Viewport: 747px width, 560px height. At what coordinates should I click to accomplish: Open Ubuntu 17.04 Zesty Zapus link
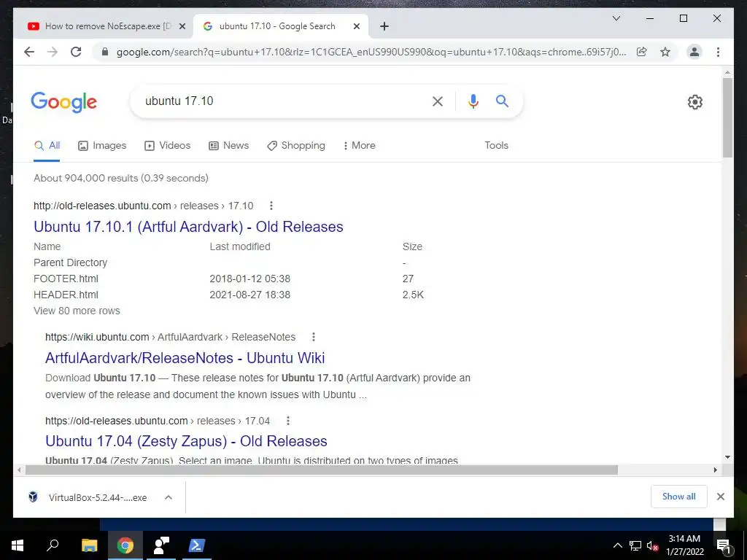[186, 441]
